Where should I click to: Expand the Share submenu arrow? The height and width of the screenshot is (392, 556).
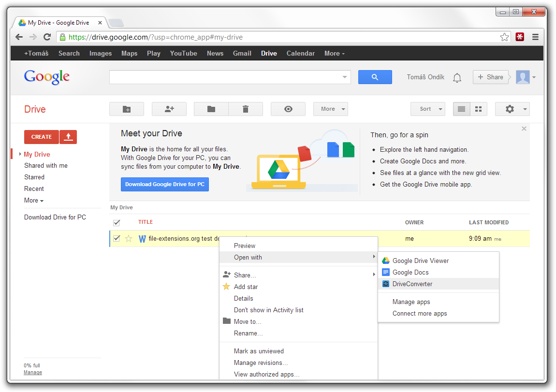coord(374,275)
